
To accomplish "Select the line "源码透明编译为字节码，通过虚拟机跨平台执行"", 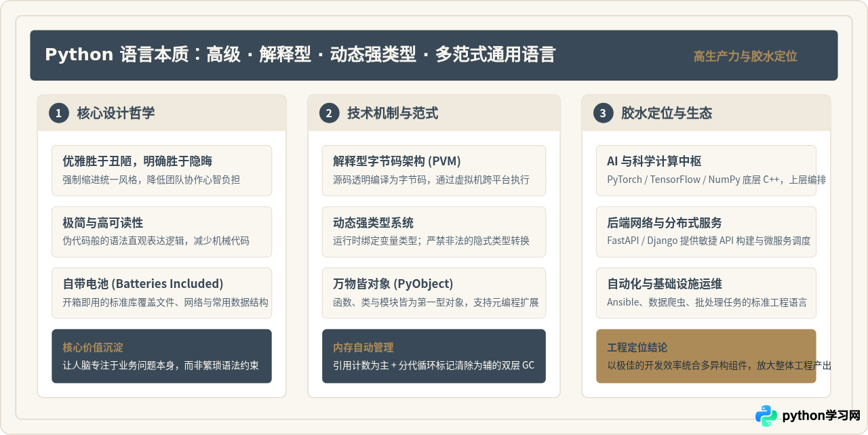I will tap(431, 180).
